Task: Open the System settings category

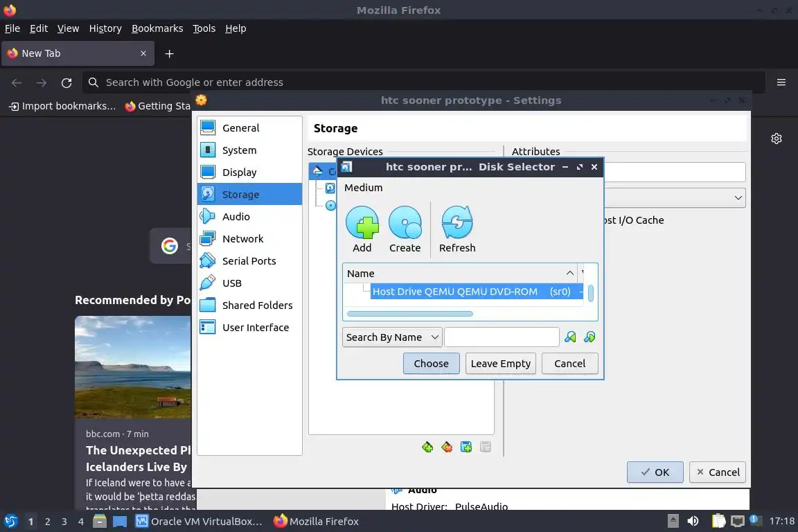Action: 249,150
